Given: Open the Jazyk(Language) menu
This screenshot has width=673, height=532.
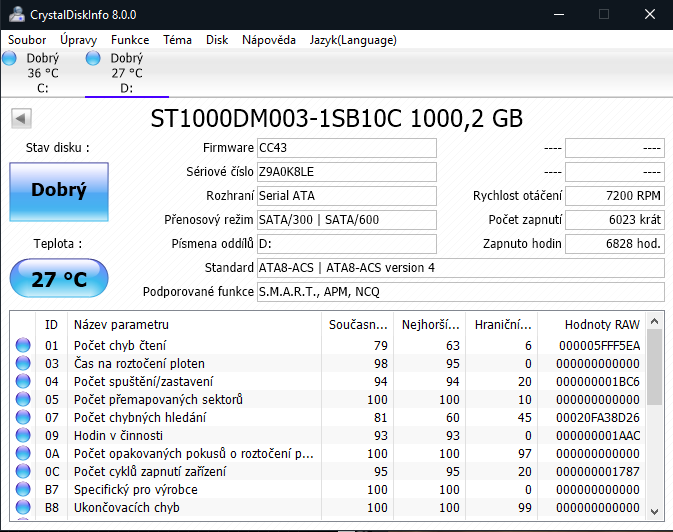Looking at the screenshot, I should (353, 40).
